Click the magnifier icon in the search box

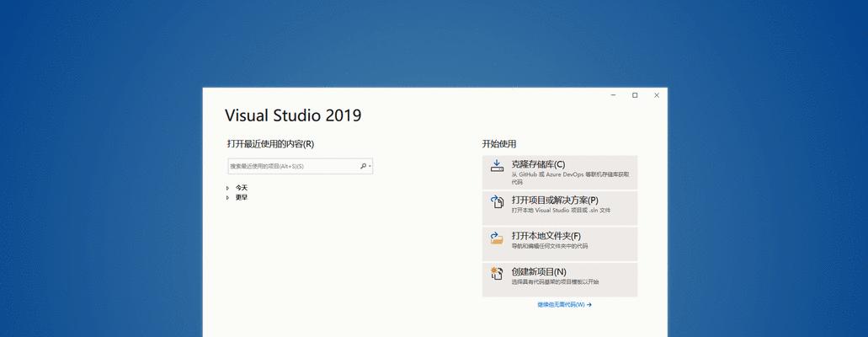pyautogui.click(x=363, y=166)
